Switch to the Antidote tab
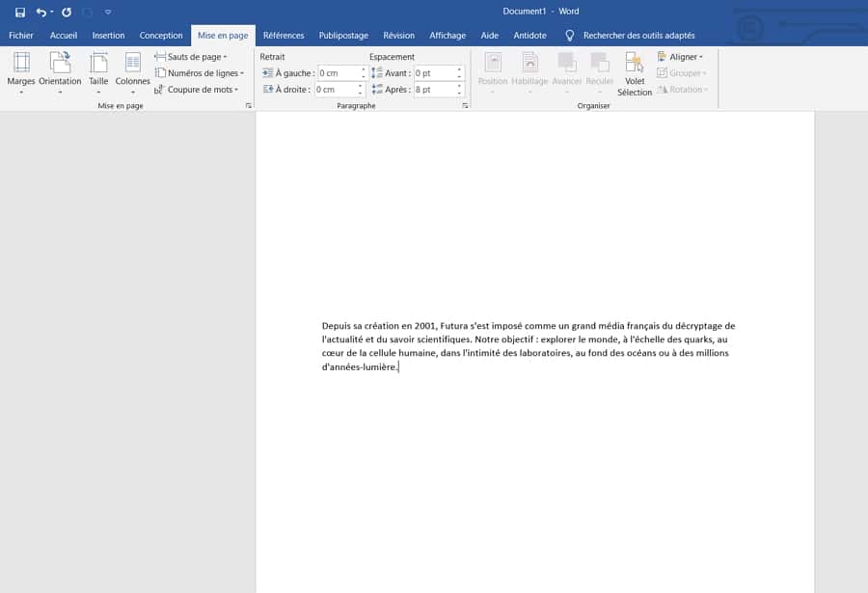 point(529,35)
